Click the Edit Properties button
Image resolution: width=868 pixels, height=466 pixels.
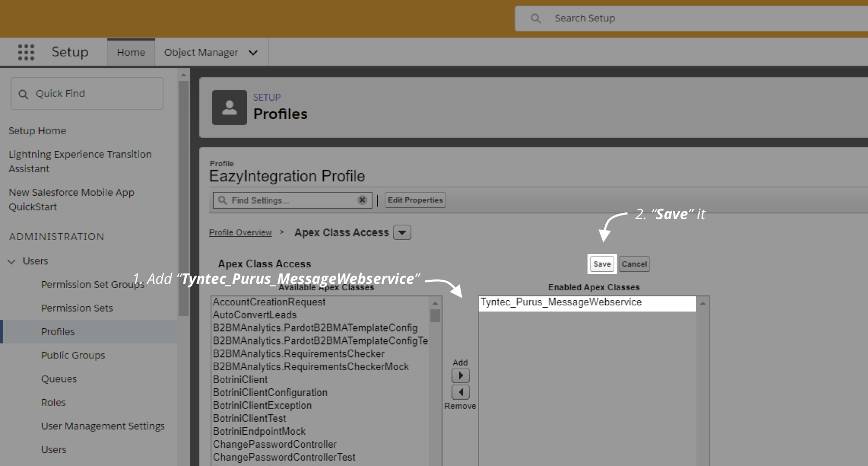[415, 200]
